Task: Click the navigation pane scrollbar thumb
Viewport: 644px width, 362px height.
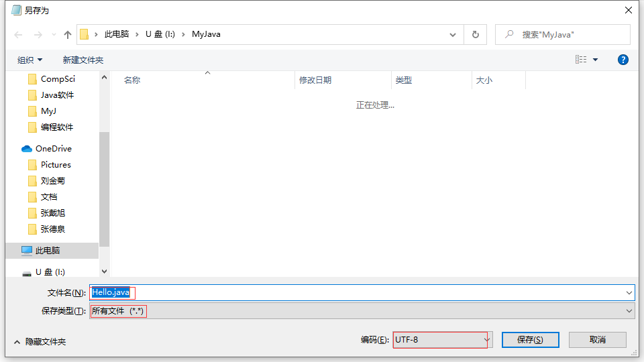Action: point(105,189)
